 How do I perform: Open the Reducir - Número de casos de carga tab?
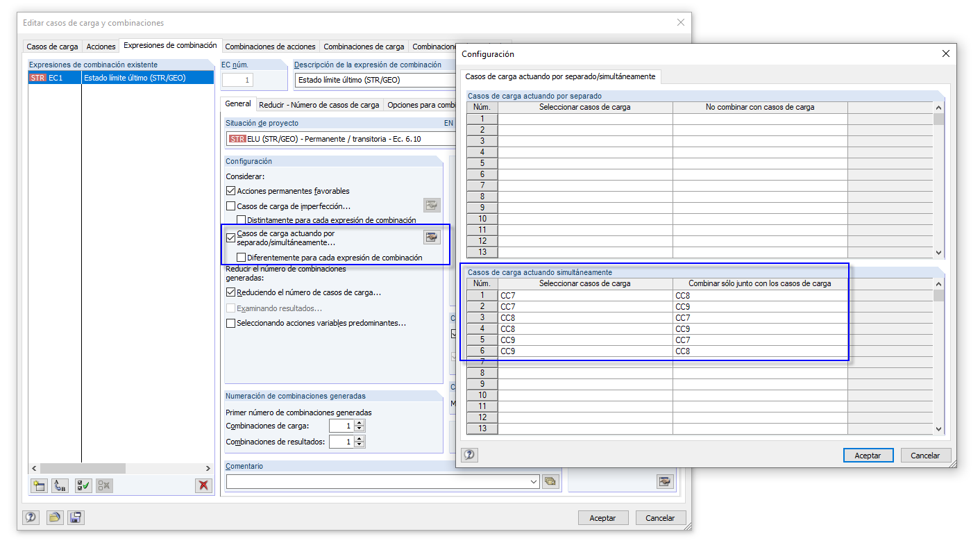319,105
